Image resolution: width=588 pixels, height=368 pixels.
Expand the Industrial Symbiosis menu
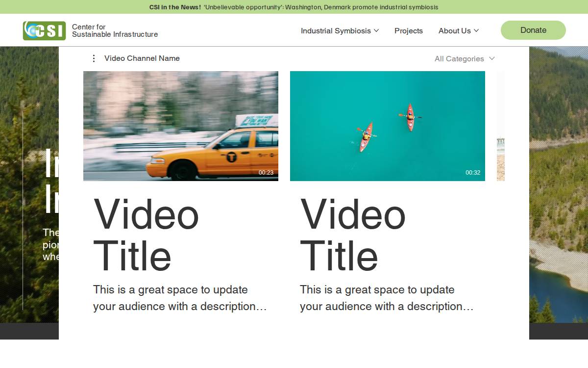(340, 30)
